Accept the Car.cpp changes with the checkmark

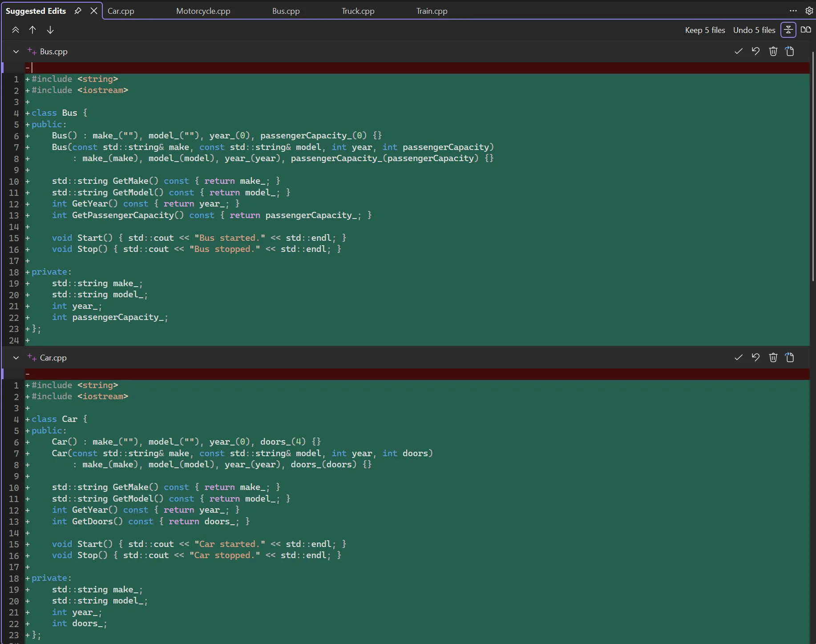739,357
